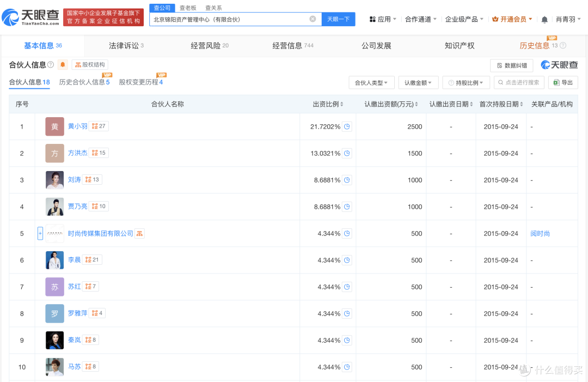View pie chart icon in 苏红 row
This screenshot has width=588, height=382.
tap(347, 287)
